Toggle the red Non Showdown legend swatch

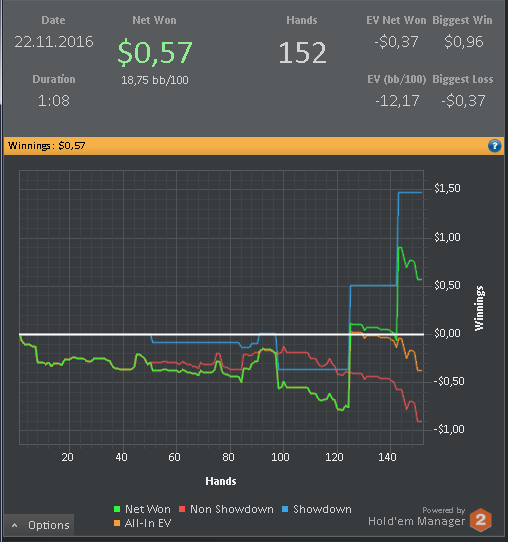coord(182,509)
